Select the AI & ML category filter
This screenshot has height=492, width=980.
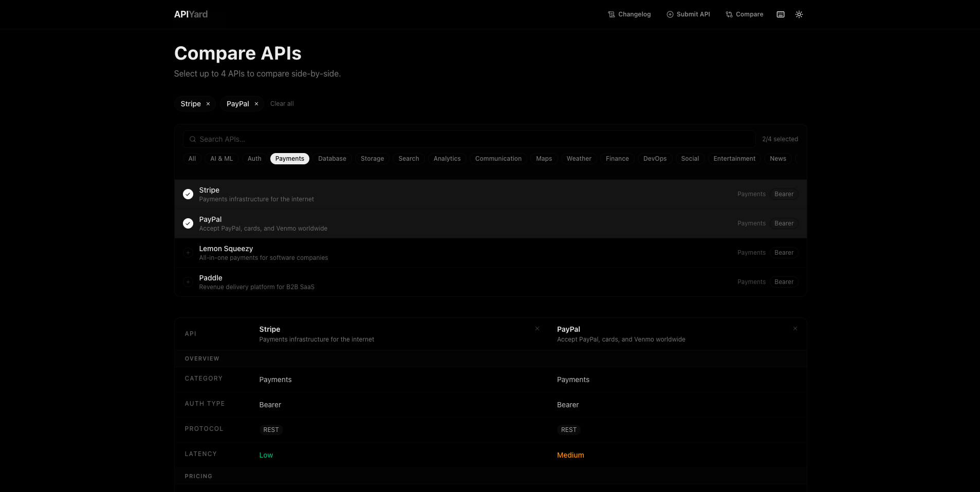pyautogui.click(x=221, y=159)
